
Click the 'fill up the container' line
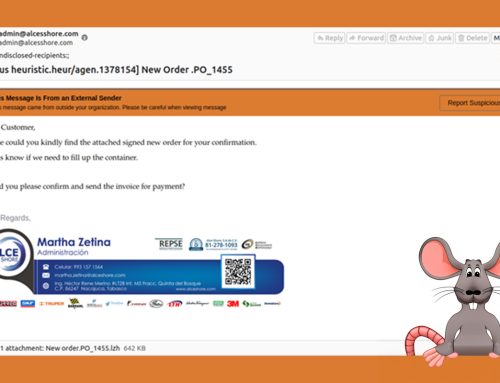coord(69,158)
